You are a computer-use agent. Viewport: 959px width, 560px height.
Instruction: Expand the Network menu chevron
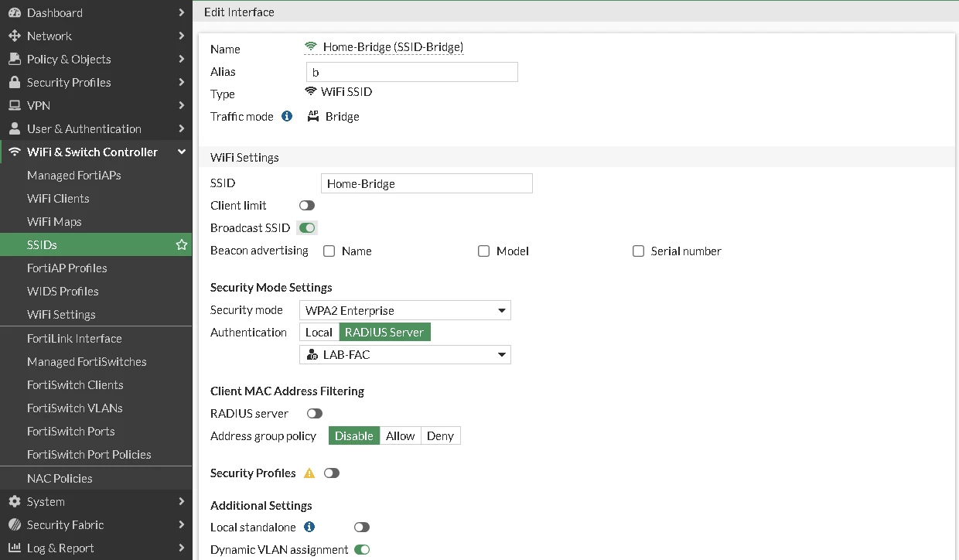point(181,36)
